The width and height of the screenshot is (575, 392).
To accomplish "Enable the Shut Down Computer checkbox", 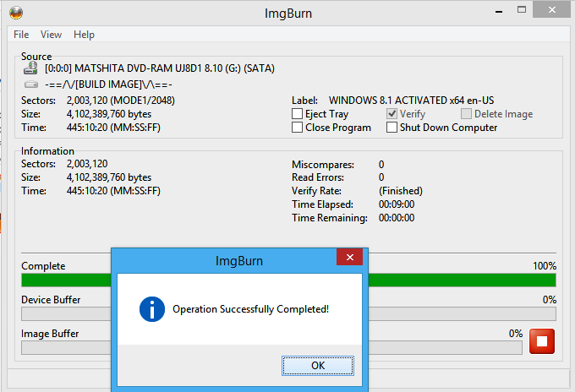I will (392, 128).
